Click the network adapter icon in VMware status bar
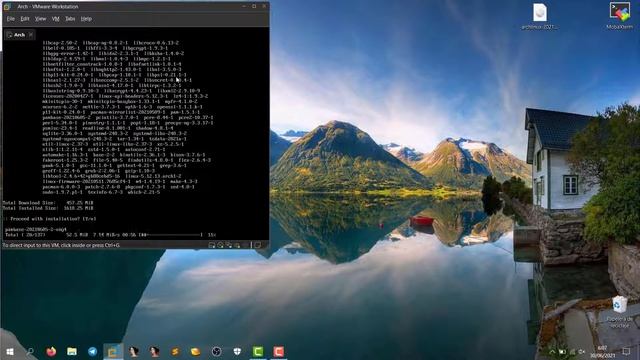 (x=229, y=245)
